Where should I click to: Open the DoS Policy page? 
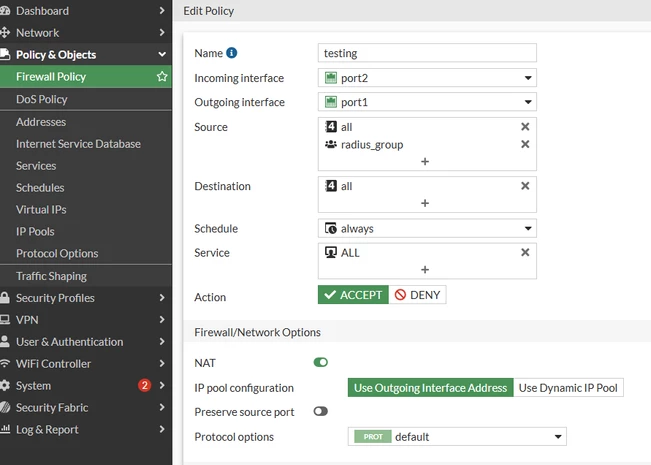(86, 99)
